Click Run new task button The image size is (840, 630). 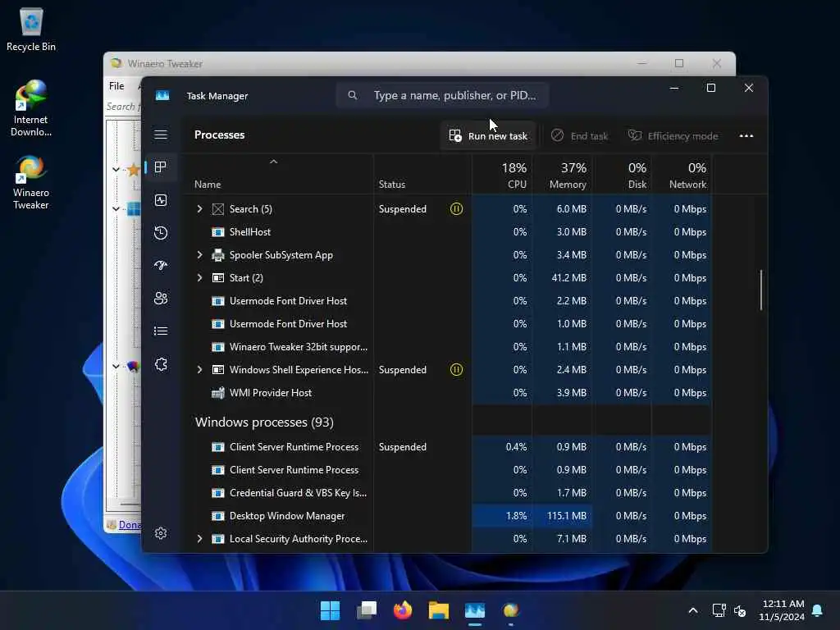pos(488,136)
